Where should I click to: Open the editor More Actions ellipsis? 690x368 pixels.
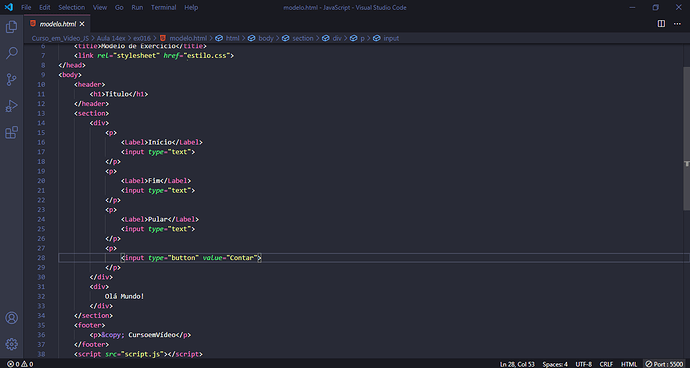[x=677, y=24]
